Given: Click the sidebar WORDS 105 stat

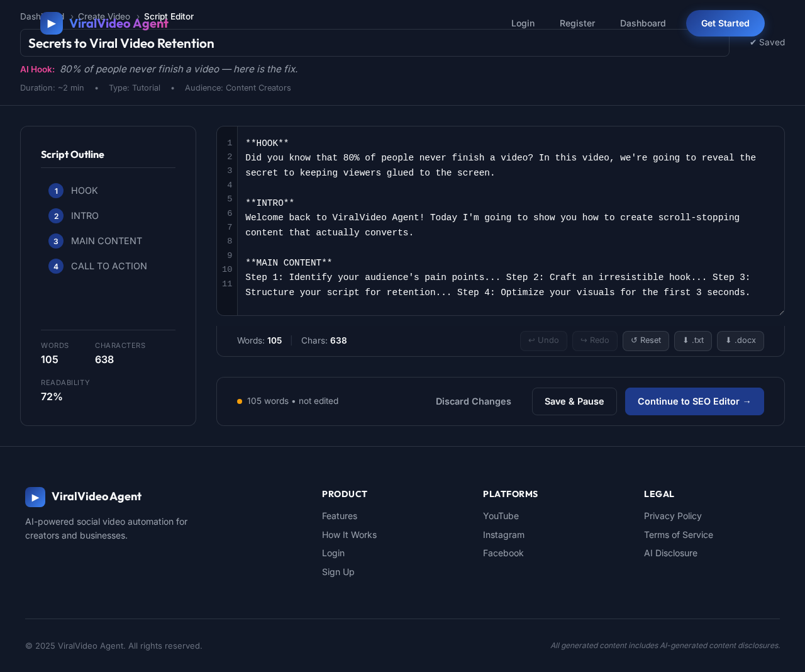Looking at the screenshot, I should (55, 353).
